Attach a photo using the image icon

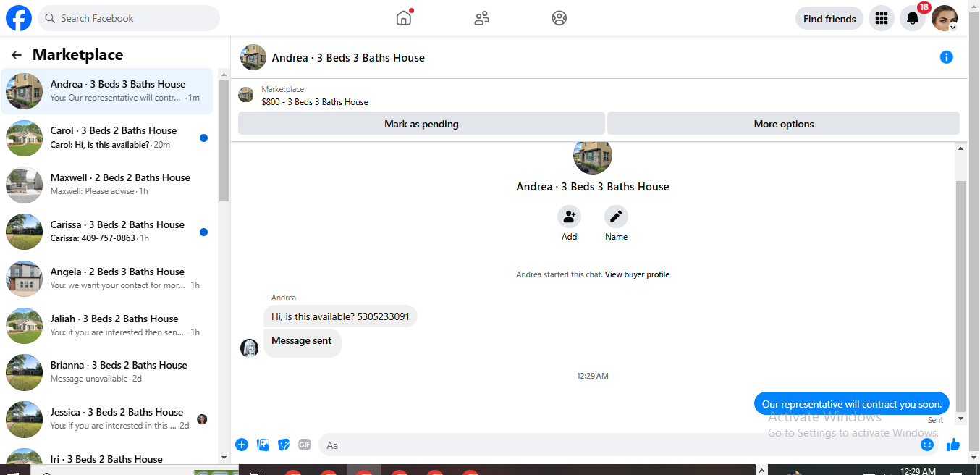[x=263, y=445]
